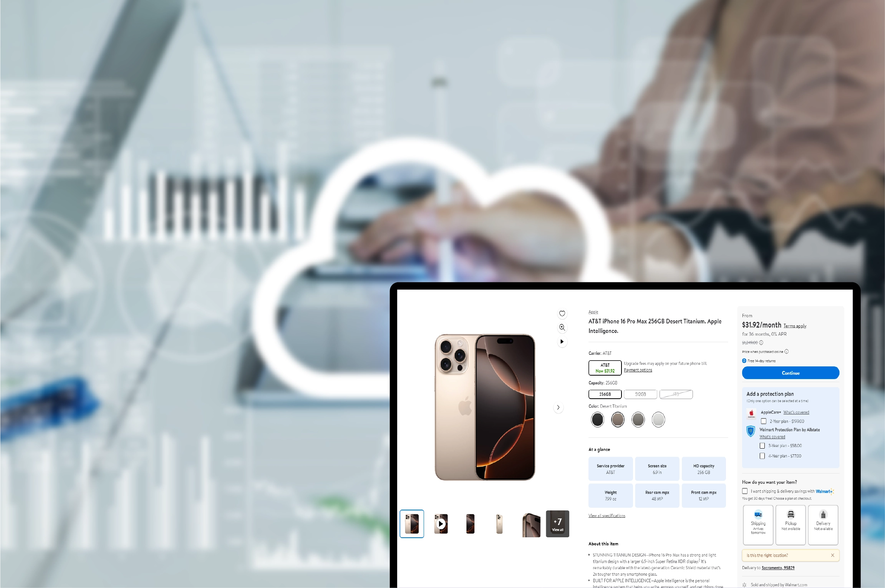Enable AppleCare+ 2-Year plan checkbox
Screen dimensions: 885x588
click(762, 421)
